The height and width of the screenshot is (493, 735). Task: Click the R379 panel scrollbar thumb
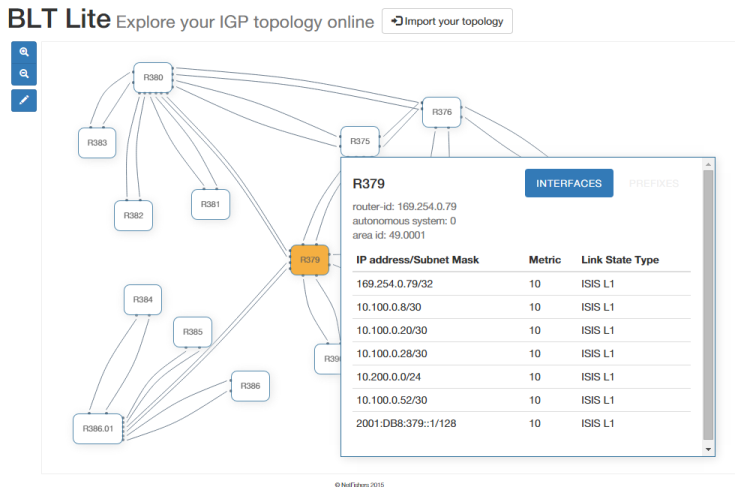click(x=708, y=305)
